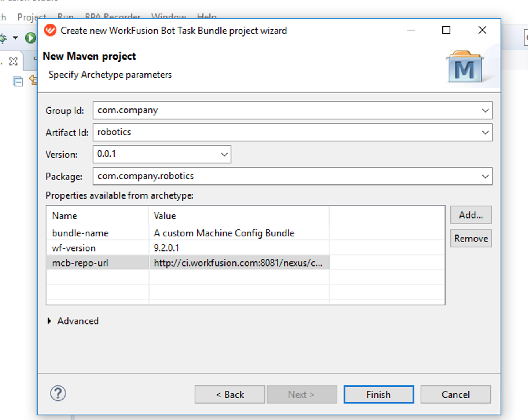Open the debug toolbar dropdown arrow
Screen dimensions: 528x420
[15, 38]
